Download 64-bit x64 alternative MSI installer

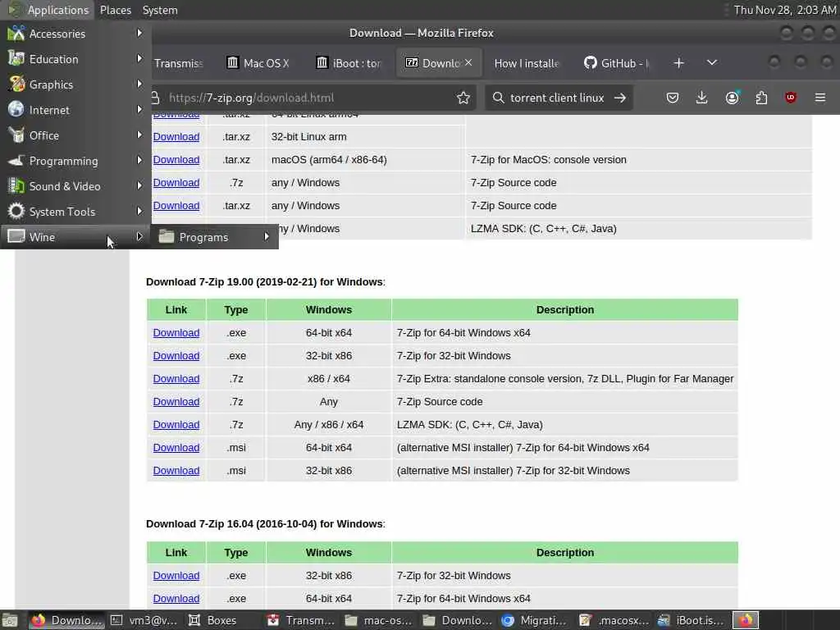click(x=176, y=448)
